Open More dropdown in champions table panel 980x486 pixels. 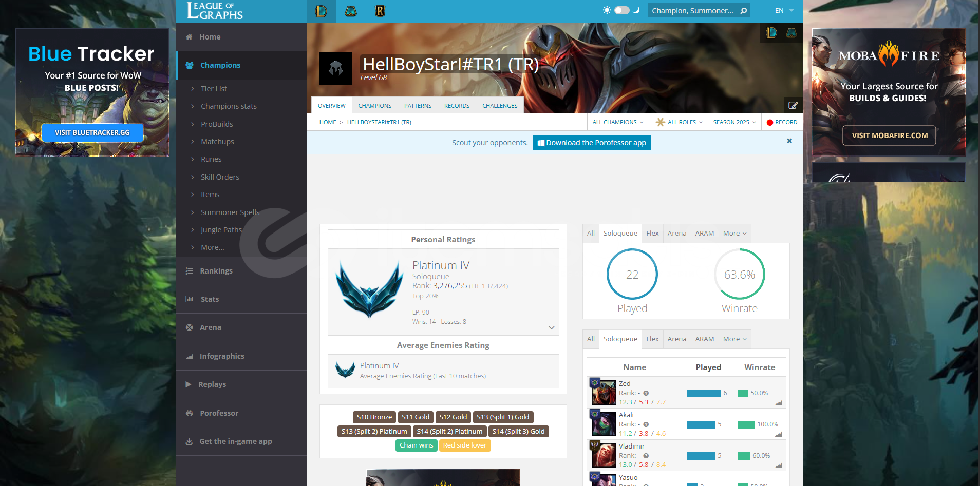point(734,339)
